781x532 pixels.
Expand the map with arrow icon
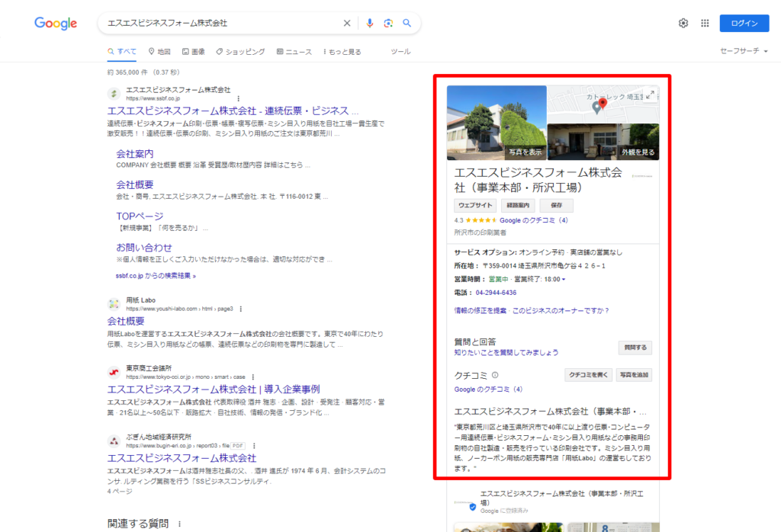pyautogui.click(x=650, y=95)
